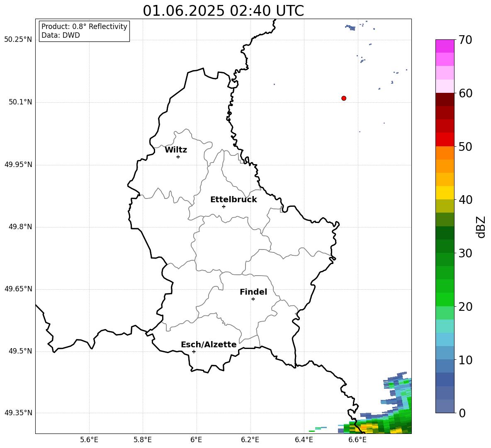Click the 30 tick on colorbar
Image resolution: width=491 pixels, height=448 pixels.
tap(466, 253)
